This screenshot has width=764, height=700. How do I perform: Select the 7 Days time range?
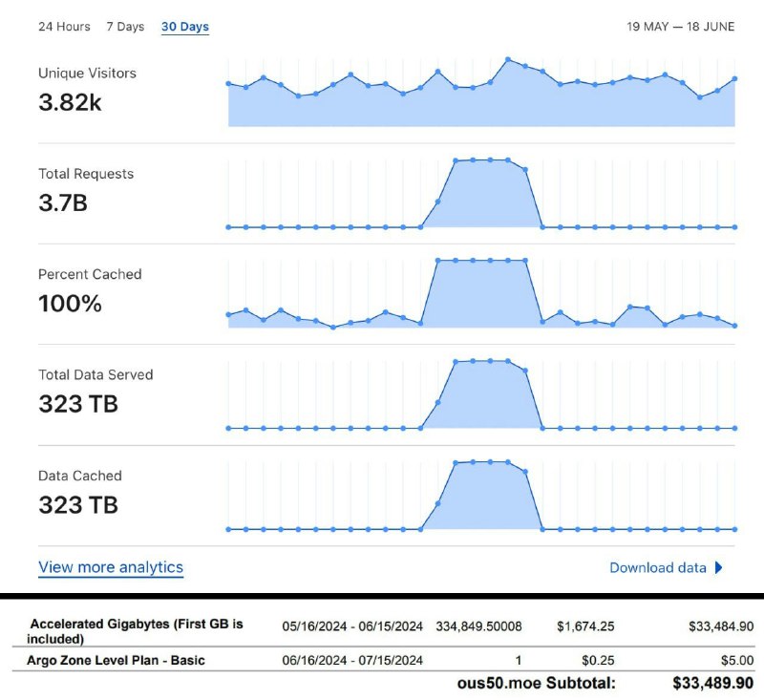(x=125, y=27)
